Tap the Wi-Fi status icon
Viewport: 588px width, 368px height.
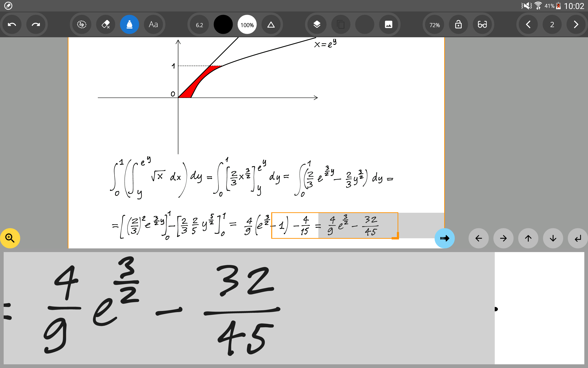538,6
